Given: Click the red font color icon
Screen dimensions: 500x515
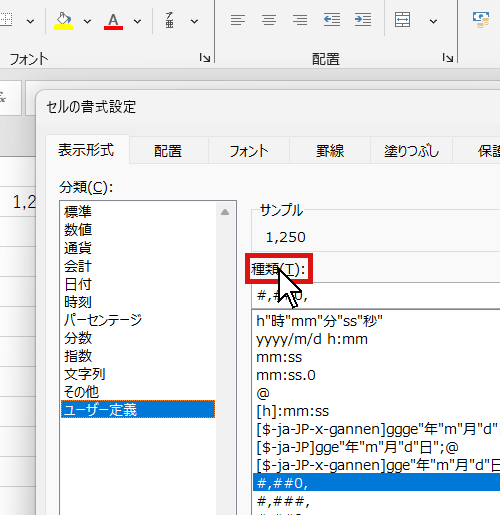Looking at the screenshot, I should [113, 21].
